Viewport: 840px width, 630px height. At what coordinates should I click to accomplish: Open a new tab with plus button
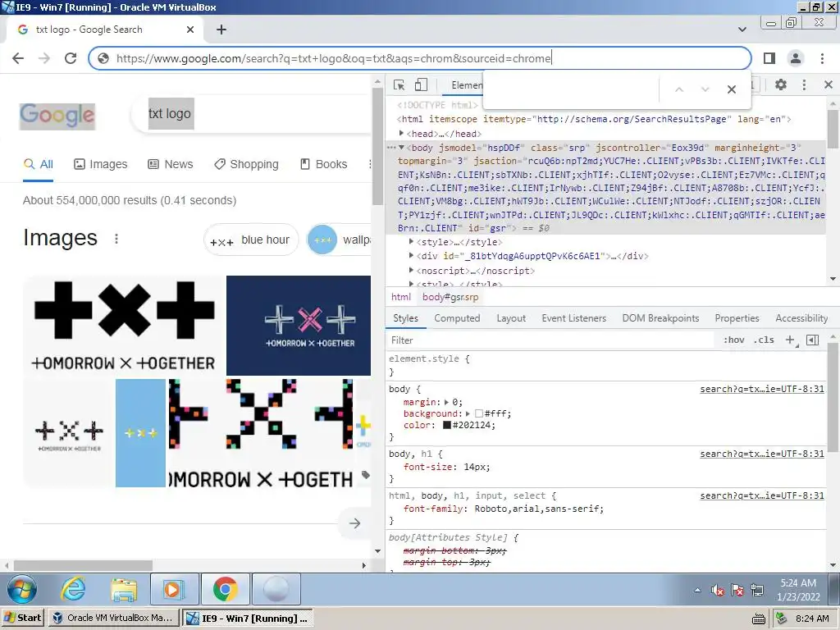click(x=221, y=30)
